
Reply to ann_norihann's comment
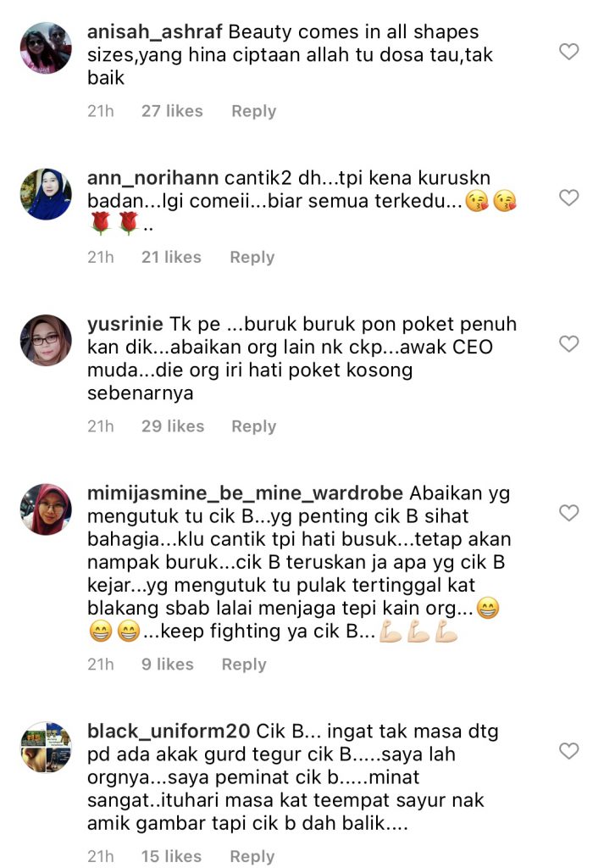pyautogui.click(x=252, y=258)
